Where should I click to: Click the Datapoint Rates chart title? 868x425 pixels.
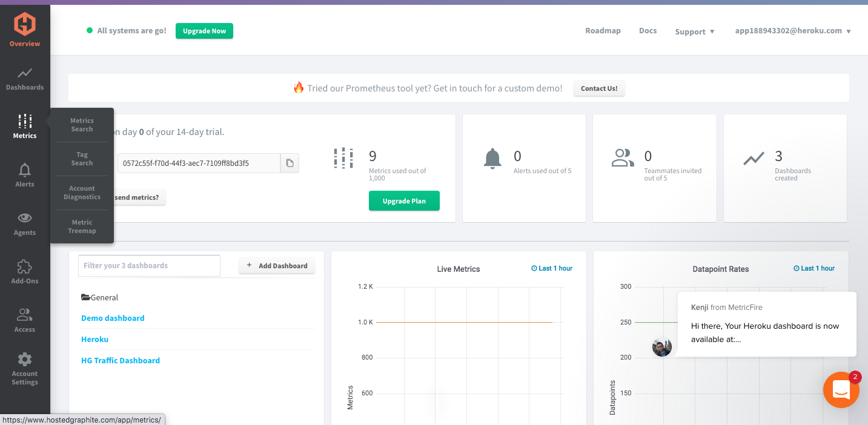[x=721, y=269]
